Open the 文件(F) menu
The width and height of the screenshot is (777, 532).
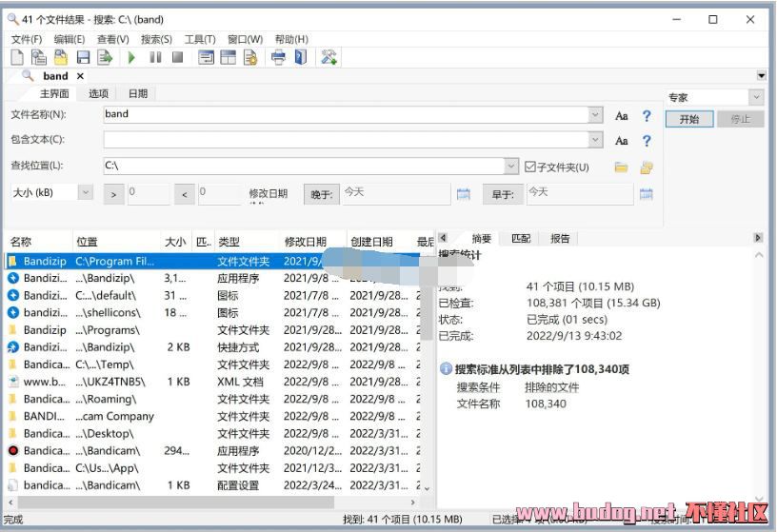coord(27,39)
